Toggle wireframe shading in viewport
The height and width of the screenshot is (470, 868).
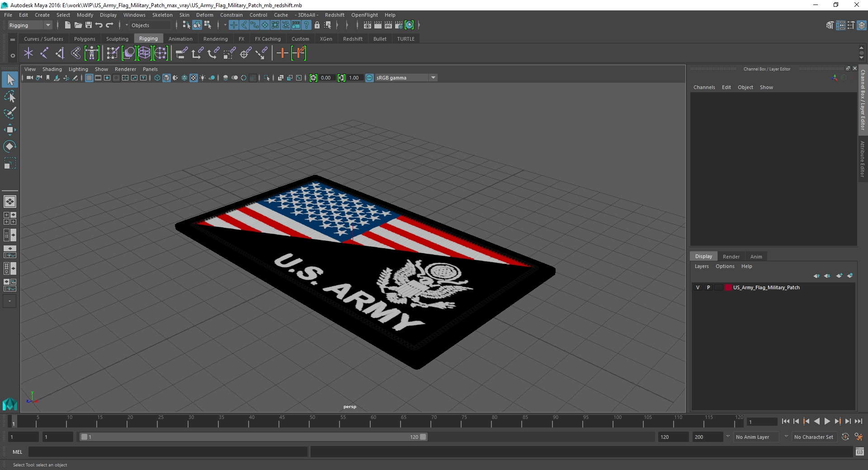point(157,78)
